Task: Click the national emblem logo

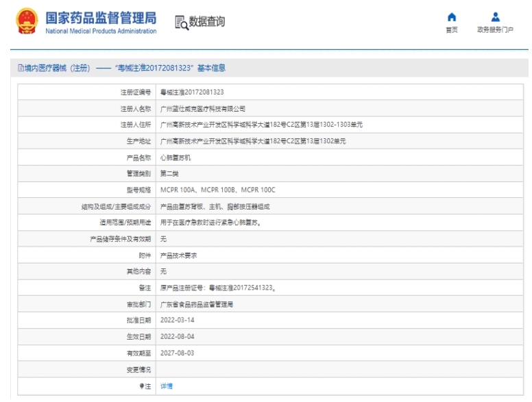Action: tap(27, 22)
